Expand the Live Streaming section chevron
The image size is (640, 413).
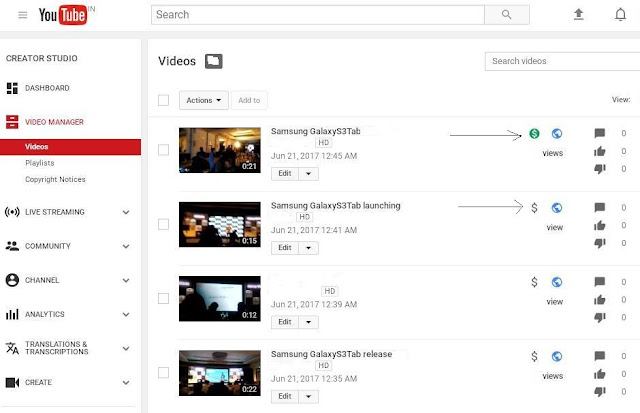(x=126, y=212)
